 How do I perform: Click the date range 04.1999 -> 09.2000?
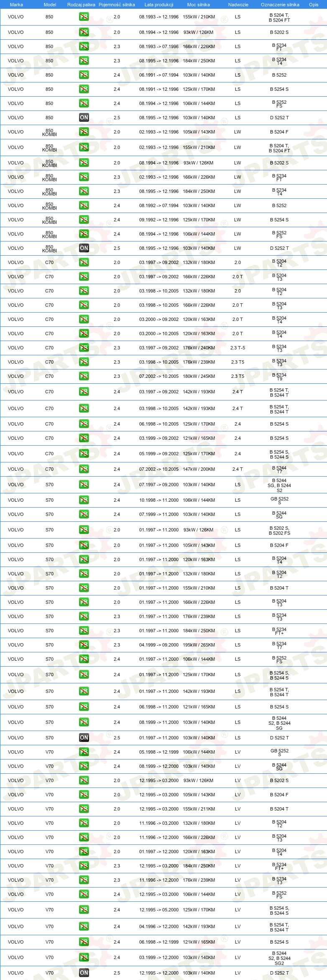click(159, 645)
